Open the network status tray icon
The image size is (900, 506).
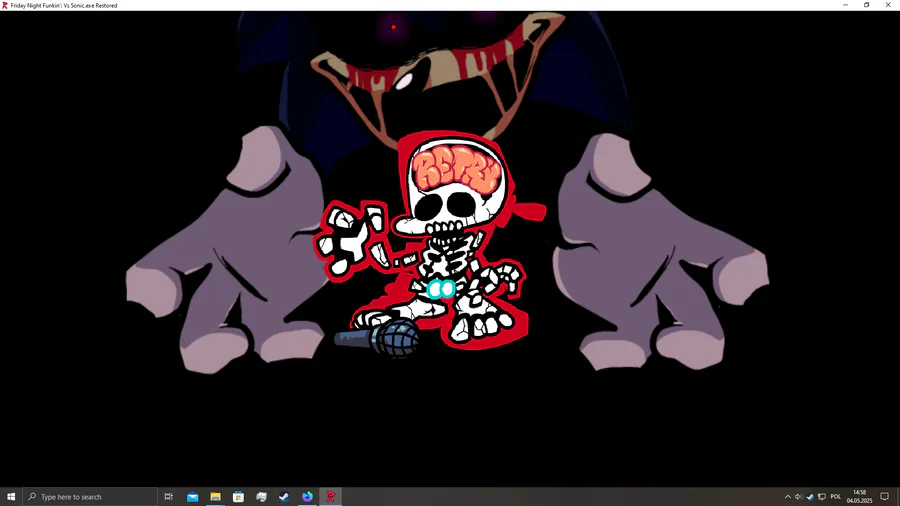coord(822,497)
